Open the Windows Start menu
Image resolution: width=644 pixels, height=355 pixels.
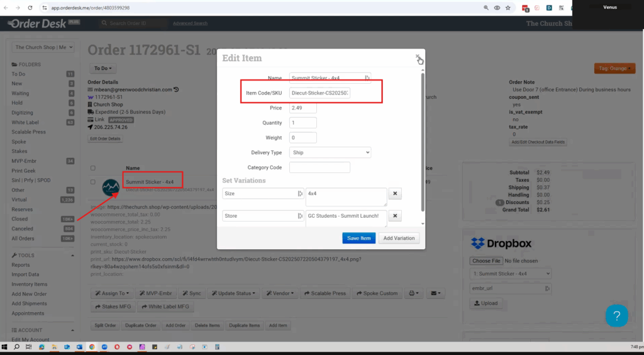coord(5,347)
